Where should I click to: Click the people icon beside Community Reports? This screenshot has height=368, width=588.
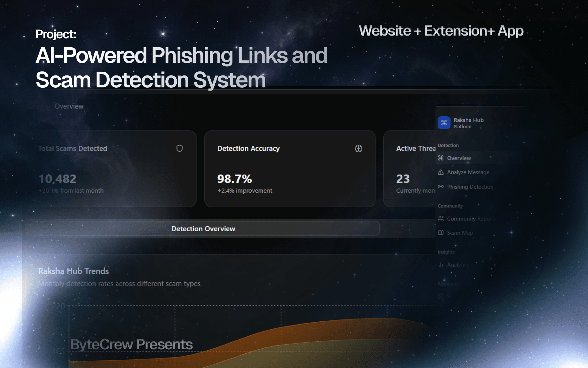coord(441,218)
